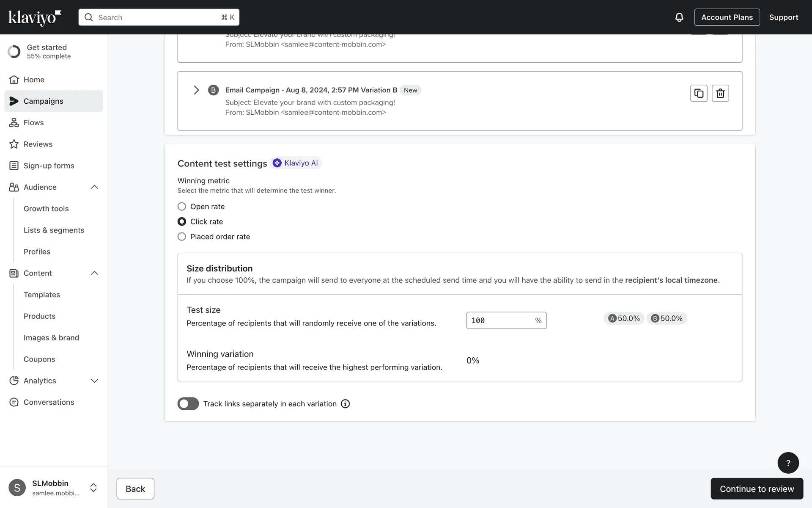Click Continue to review button
Image resolution: width=812 pixels, height=508 pixels.
point(756,489)
